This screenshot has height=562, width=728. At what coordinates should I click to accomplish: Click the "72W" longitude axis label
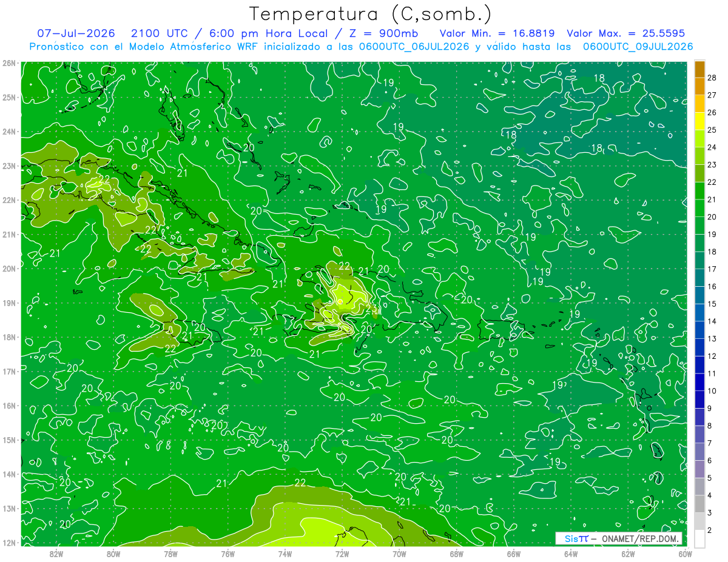[x=342, y=554]
